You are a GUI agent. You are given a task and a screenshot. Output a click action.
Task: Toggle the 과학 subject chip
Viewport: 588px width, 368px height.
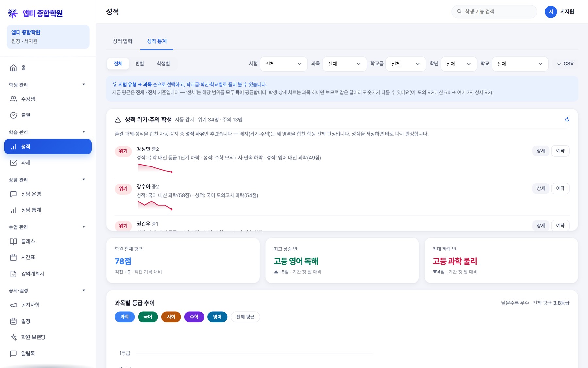[x=124, y=317]
